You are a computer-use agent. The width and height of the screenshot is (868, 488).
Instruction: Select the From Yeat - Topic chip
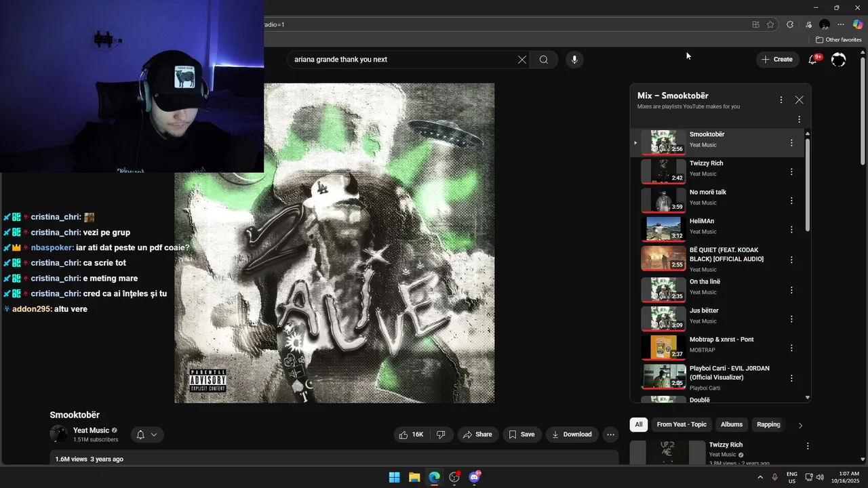682,424
